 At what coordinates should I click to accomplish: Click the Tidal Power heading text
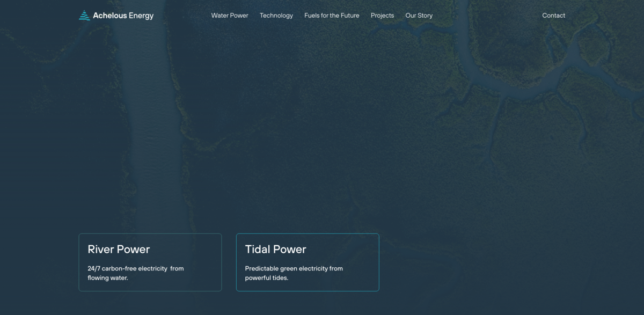pos(275,250)
